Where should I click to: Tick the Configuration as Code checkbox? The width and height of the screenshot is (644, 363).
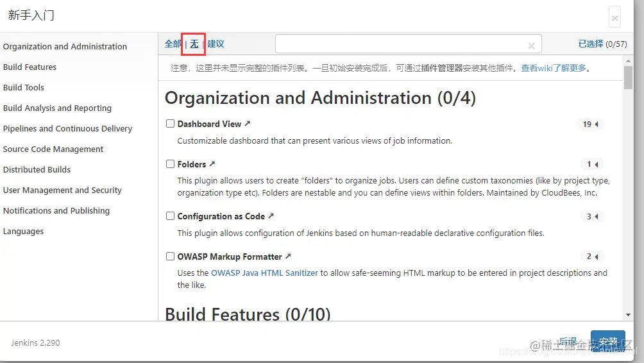(x=170, y=216)
